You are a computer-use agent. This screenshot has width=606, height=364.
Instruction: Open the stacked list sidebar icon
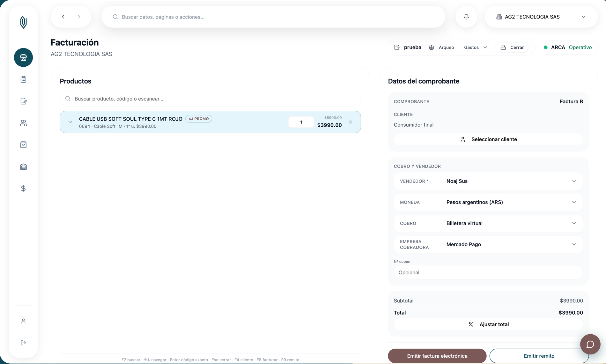pos(23,167)
